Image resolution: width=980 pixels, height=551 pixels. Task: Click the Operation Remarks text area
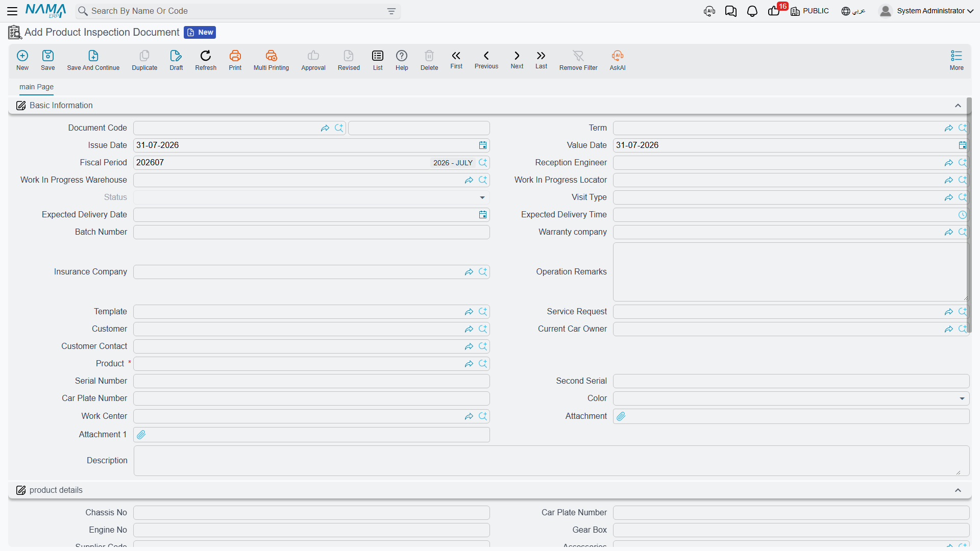(x=791, y=272)
